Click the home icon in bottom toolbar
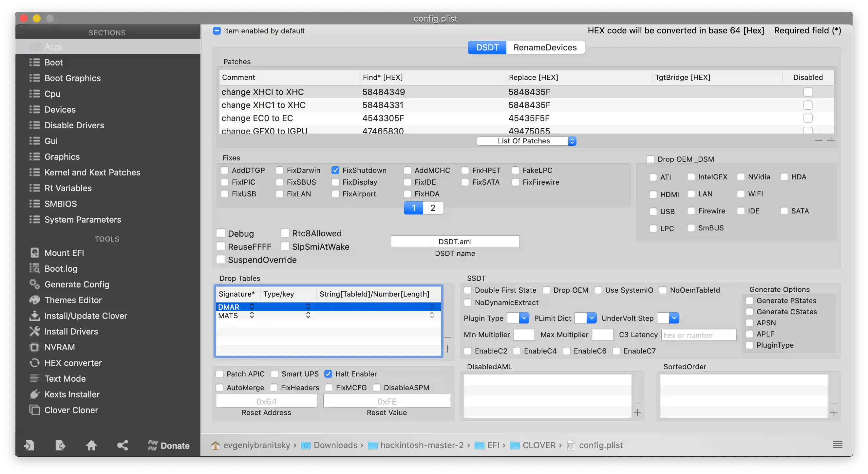The image size is (868, 474). tap(91, 446)
